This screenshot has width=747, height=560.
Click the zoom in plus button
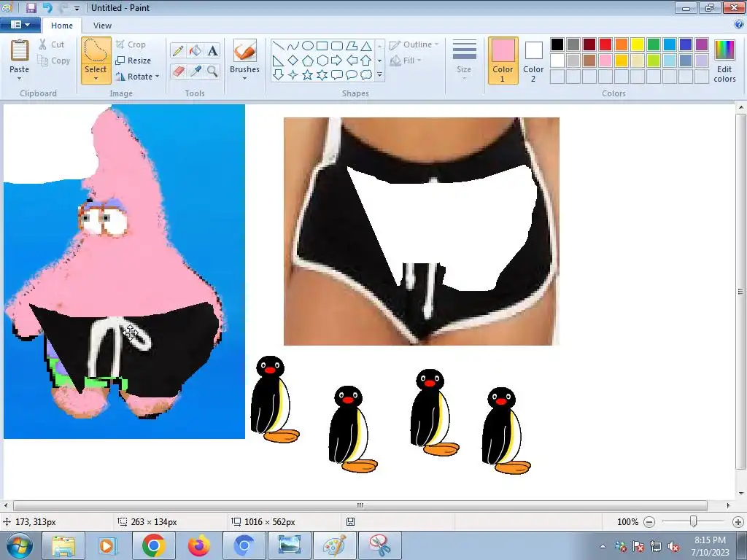738,522
